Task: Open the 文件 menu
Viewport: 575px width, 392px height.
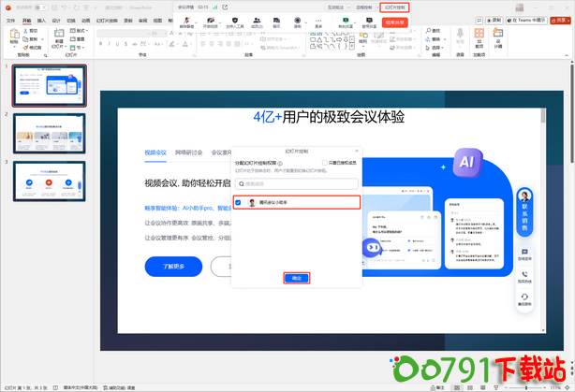Action: pyautogui.click(x=10, y=20)
